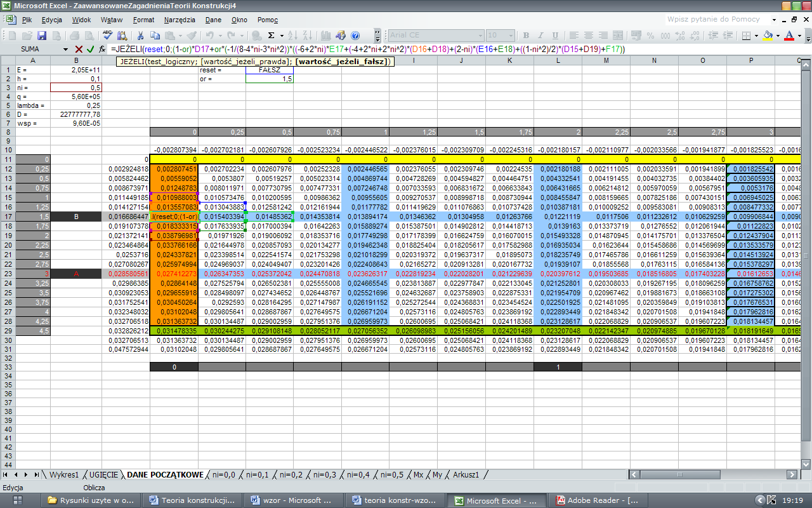Screen dimensions: 812x508
Task: Switch to the Wykres1 sheet tab
Action: (64, 474)
